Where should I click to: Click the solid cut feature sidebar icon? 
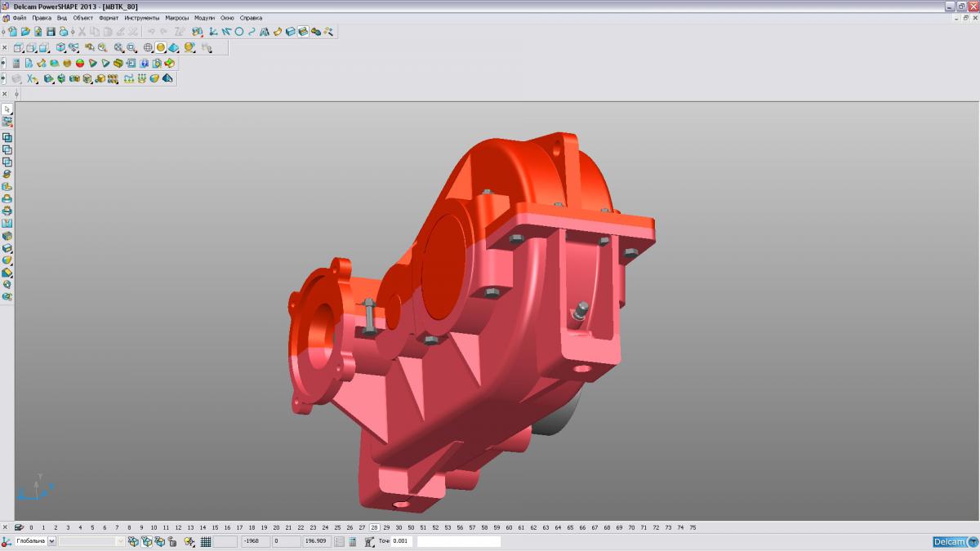(x=7, y=186)
